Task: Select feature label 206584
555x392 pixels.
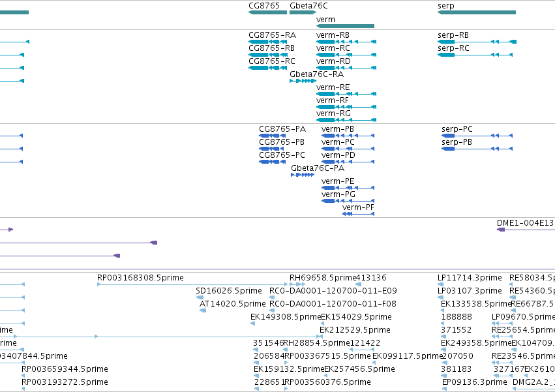Action: [x=269, y=356]
